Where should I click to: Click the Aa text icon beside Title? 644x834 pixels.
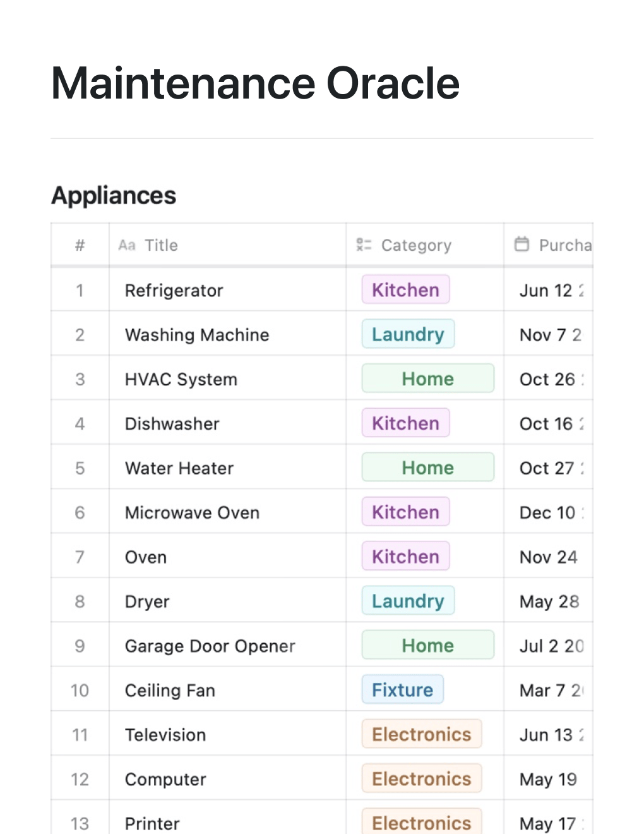pyautogui.click(x=127, y=245)
